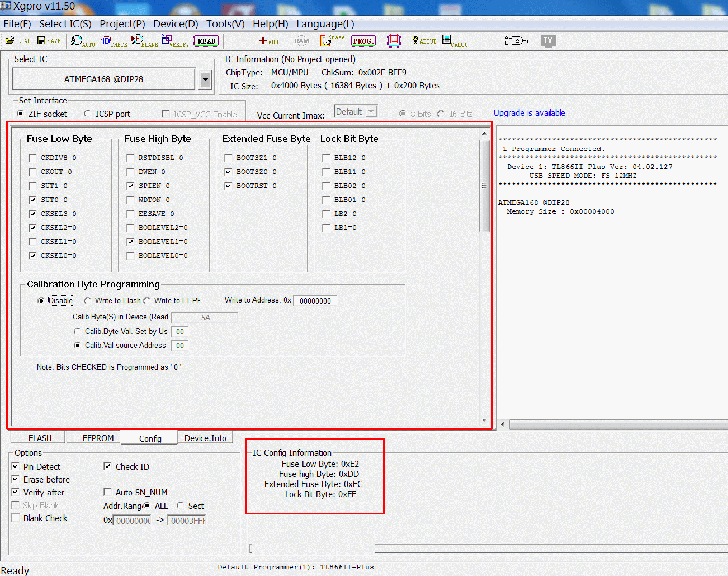The height and width of the screenshot is (576, 728).
Task: Open the Project(P) menu
Action: tap(122, 24)
